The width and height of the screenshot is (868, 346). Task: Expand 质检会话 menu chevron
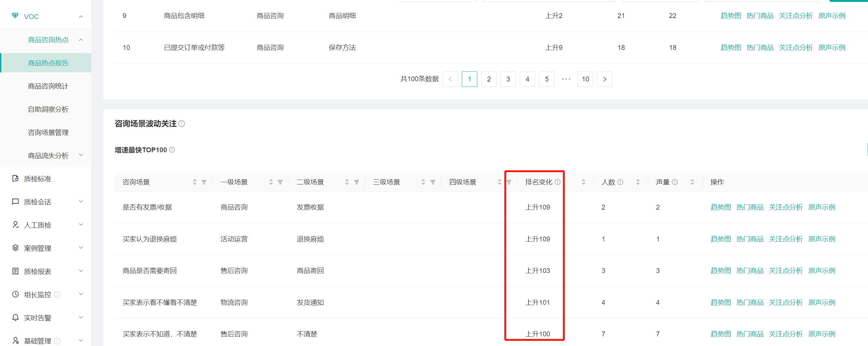pos(81,201)
